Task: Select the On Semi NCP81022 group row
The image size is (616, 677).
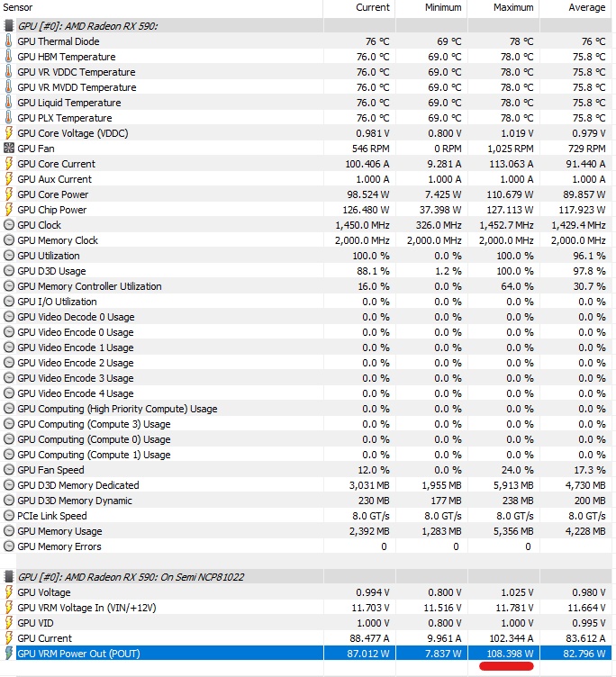Action: click(x=308, y=577)
